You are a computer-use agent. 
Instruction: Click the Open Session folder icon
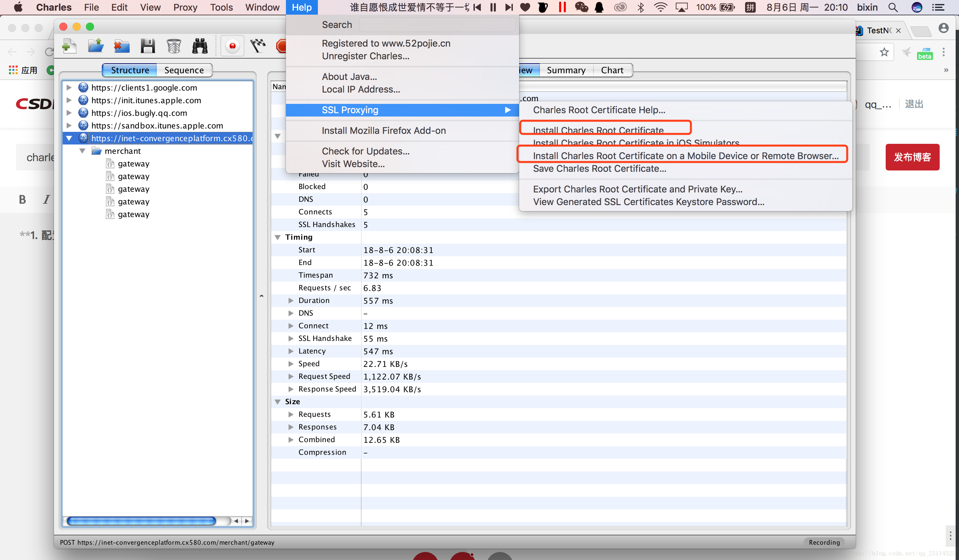96,46
